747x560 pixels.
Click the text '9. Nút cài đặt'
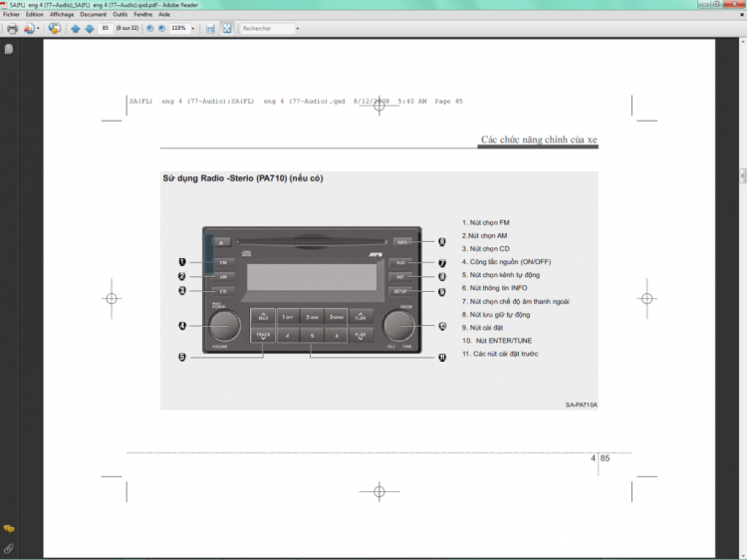pyautogui.click(x=482, y=328)
